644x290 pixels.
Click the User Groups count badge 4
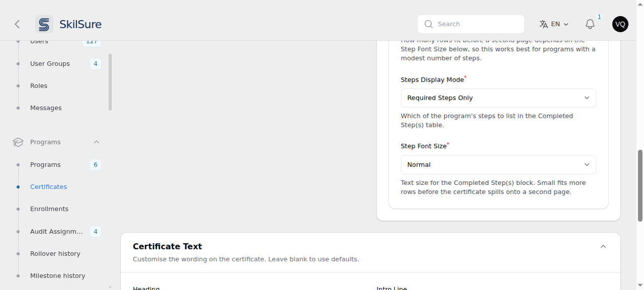pos(96,64)
